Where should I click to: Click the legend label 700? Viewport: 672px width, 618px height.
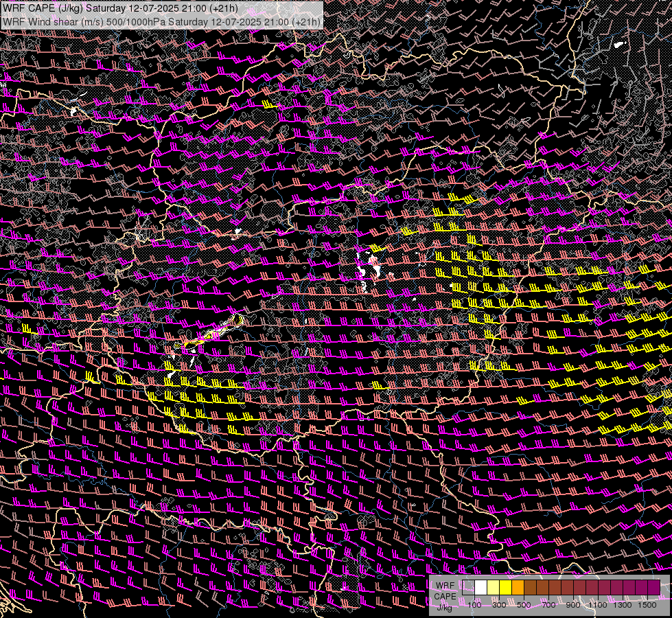coord(548,605)
